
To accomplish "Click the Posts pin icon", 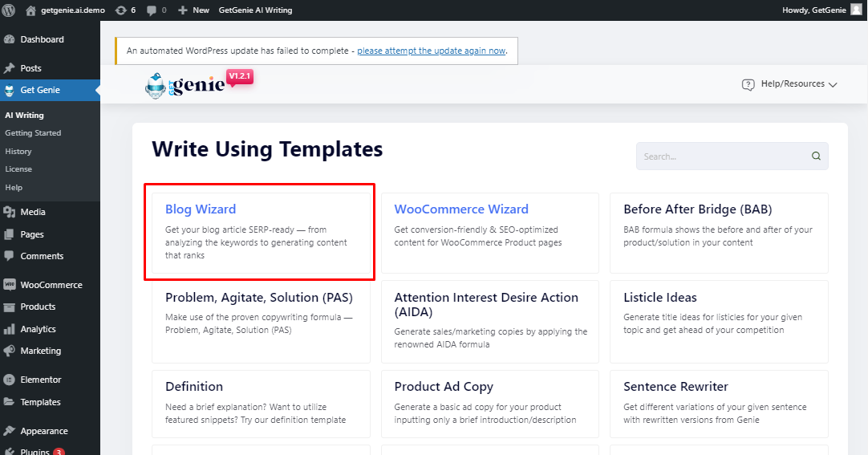I will coord(9,68).
